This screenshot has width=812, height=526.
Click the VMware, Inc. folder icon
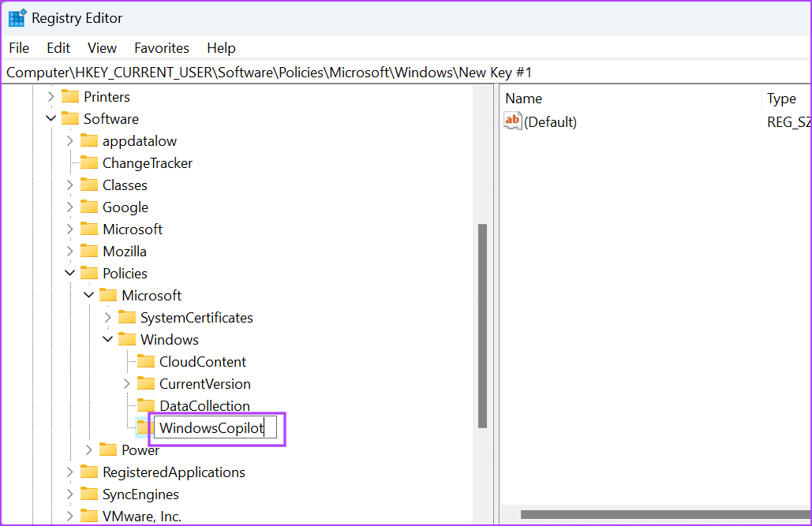pos(89,517)
